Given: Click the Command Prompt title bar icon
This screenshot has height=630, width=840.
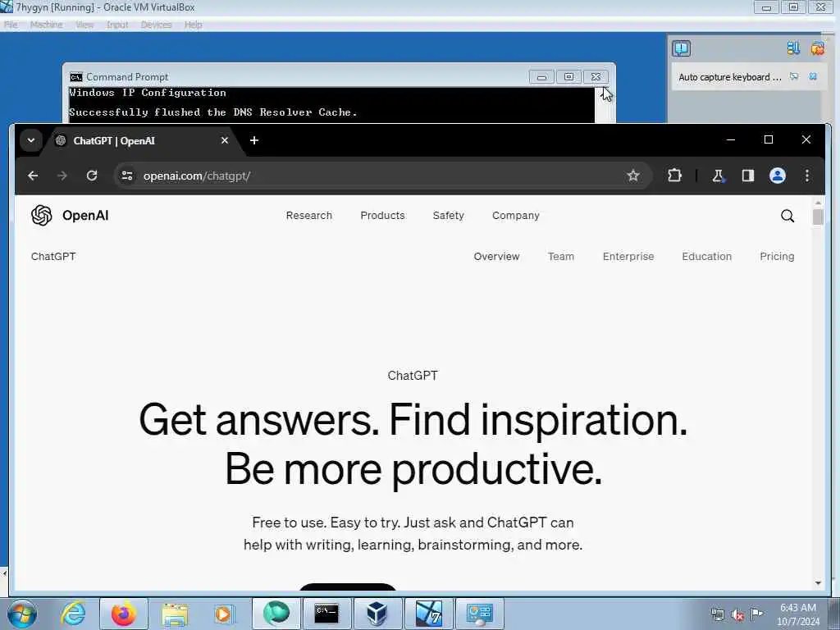Looking at the screenshot, I should [x=76, y=77].
